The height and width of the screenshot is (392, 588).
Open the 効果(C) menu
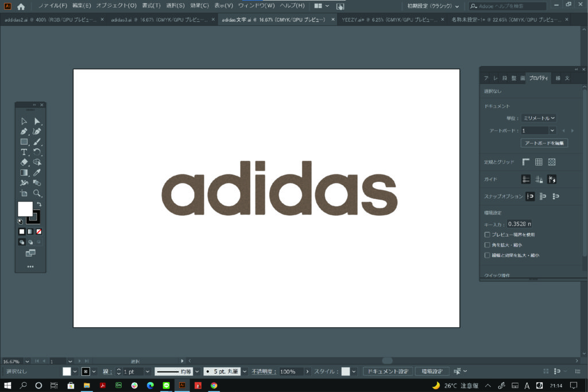(200, 6)
